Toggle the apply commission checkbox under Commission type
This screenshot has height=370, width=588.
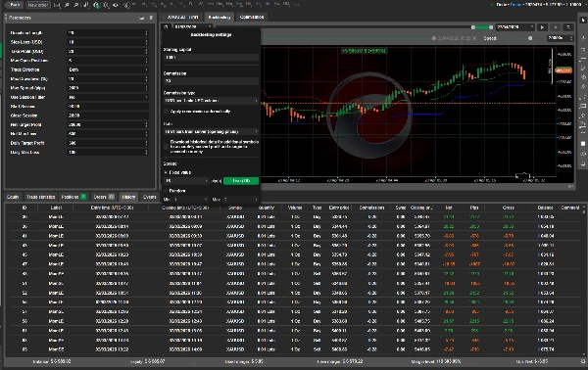click(167, 112)
